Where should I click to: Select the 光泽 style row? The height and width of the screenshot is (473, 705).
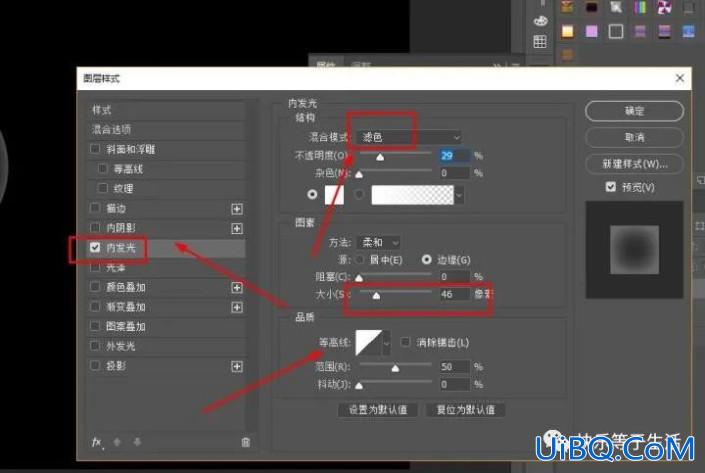pyautogui.click(x=166, y=268)
